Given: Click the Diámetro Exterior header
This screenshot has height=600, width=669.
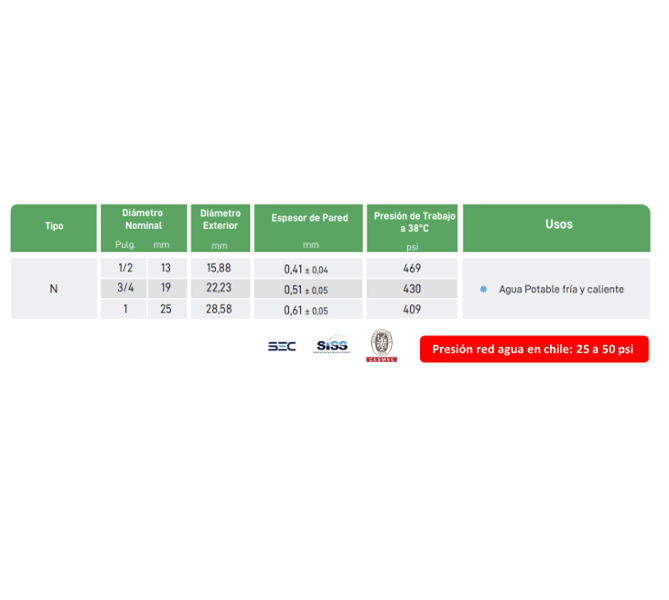Looking at the screenshot, I should coord(220,219).
